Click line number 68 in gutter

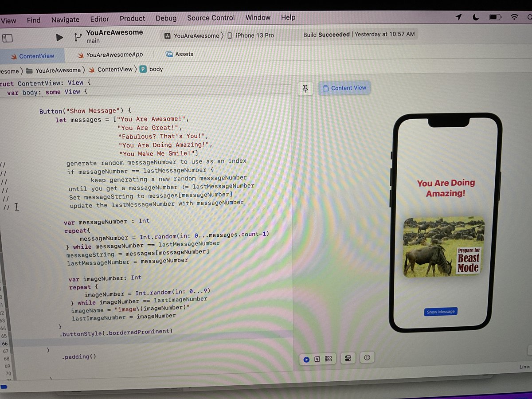(7, 358)
